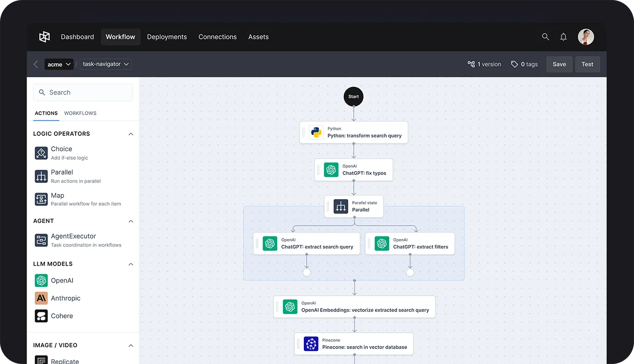This screenshot has width=634, height=364.
Task: Run the workflow with the Test button
Action: point(587,64)
